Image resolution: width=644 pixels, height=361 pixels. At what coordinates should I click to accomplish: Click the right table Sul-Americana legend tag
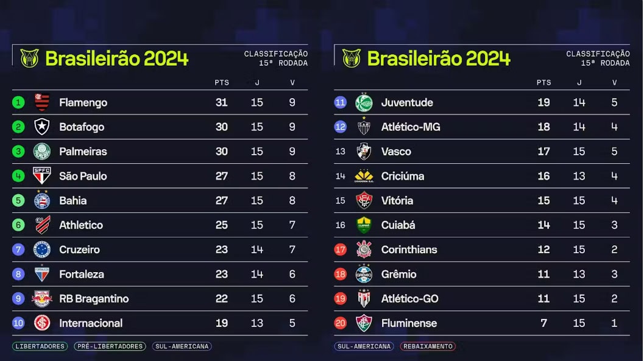point(364,346)
